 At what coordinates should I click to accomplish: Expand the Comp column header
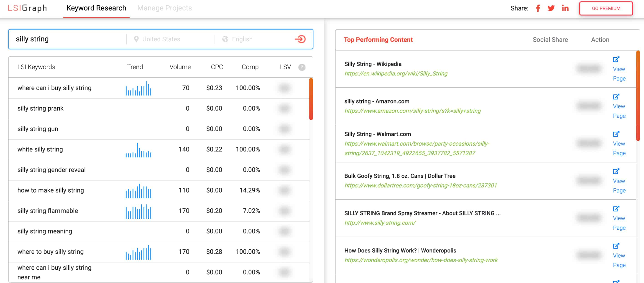pyautogui.click(x=246, y=66)
